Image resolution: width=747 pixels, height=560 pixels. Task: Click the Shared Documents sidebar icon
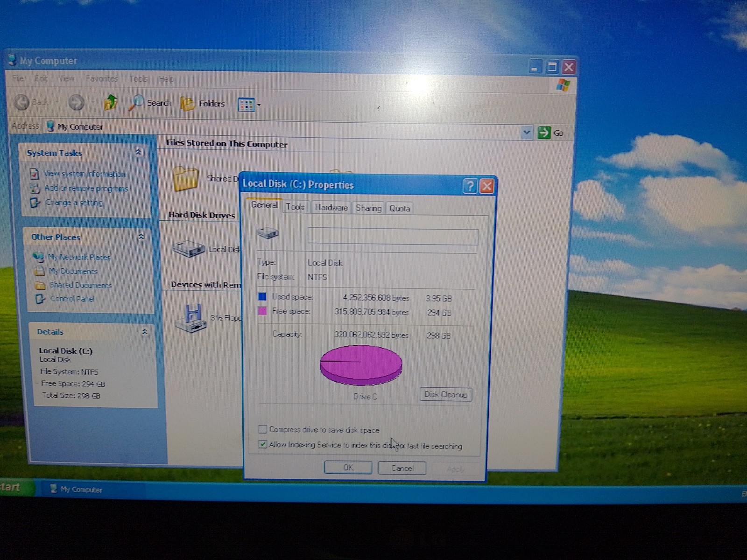click(41, 285)
